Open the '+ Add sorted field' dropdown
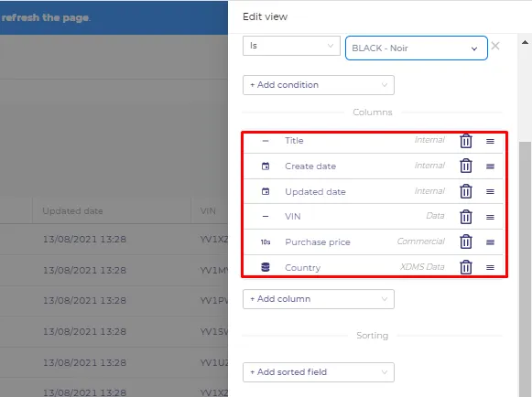The width and height of the screenshot is (532, 397). (319, 372)
